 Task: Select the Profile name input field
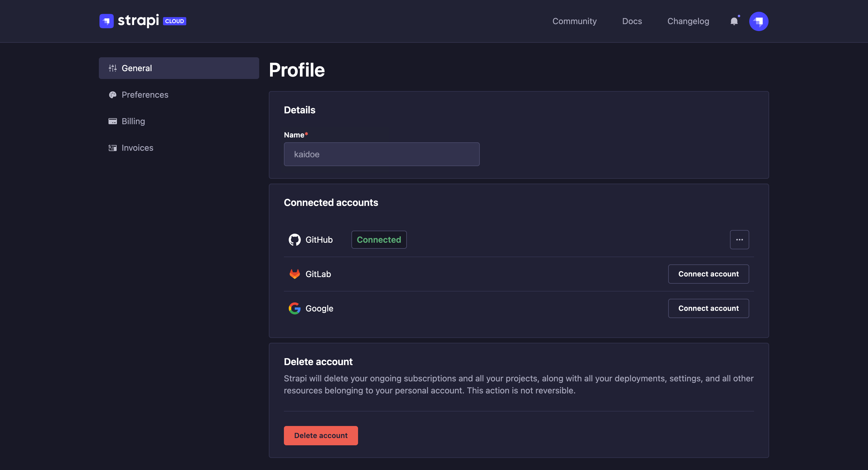pyautogui.click(x=382, y=154)
